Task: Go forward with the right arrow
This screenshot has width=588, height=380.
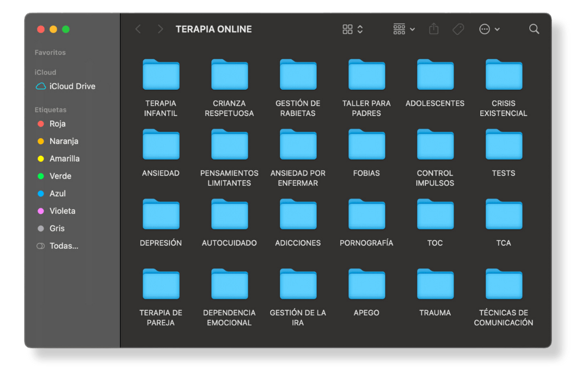Action: (x=160, y=29)
